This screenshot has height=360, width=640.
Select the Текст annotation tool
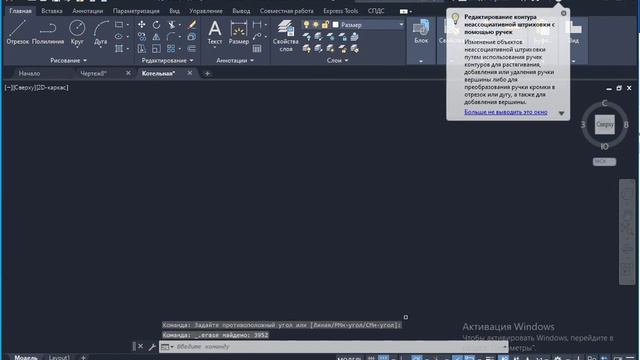tap(215, 33)
